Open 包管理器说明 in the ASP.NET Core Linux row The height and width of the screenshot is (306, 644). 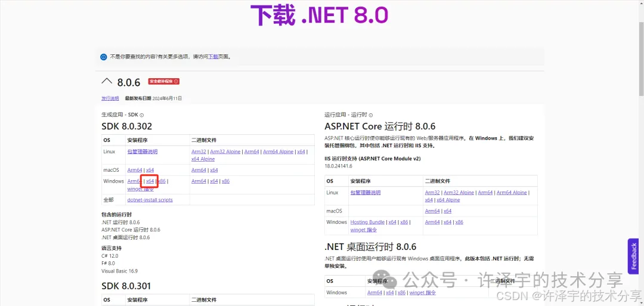click(x=366, y=192)
